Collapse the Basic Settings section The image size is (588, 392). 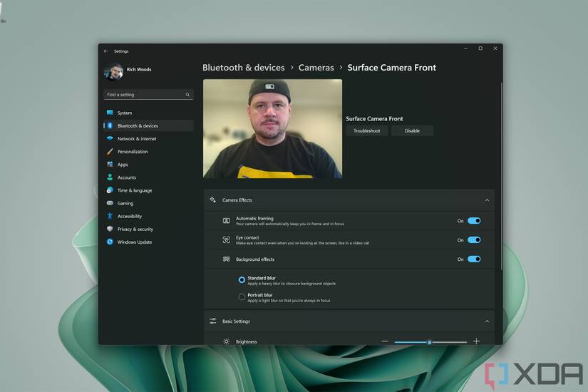[x=487, y=321]
